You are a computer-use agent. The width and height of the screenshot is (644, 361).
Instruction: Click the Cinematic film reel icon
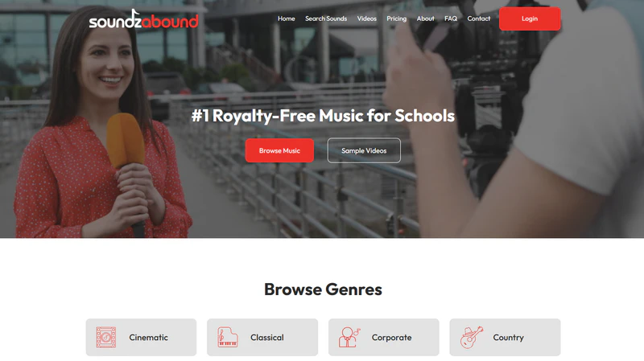pos(106,337)
